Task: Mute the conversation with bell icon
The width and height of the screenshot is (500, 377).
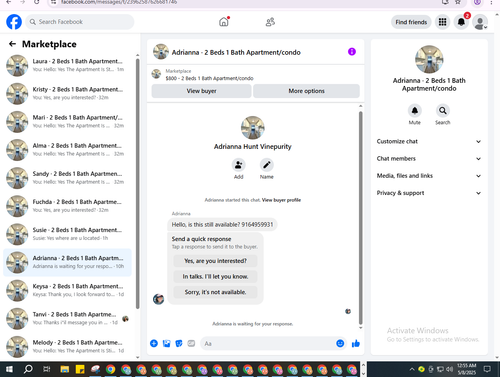Action: 415,111
